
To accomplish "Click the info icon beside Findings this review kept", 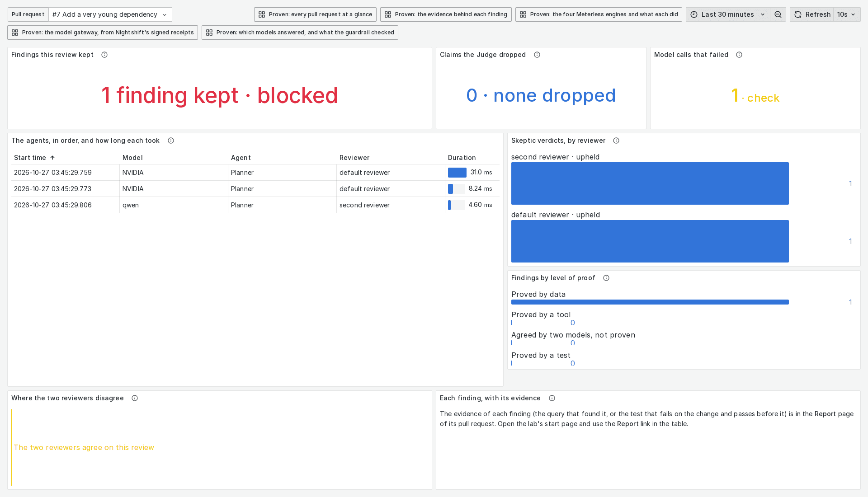I will (x=104, y=55).
